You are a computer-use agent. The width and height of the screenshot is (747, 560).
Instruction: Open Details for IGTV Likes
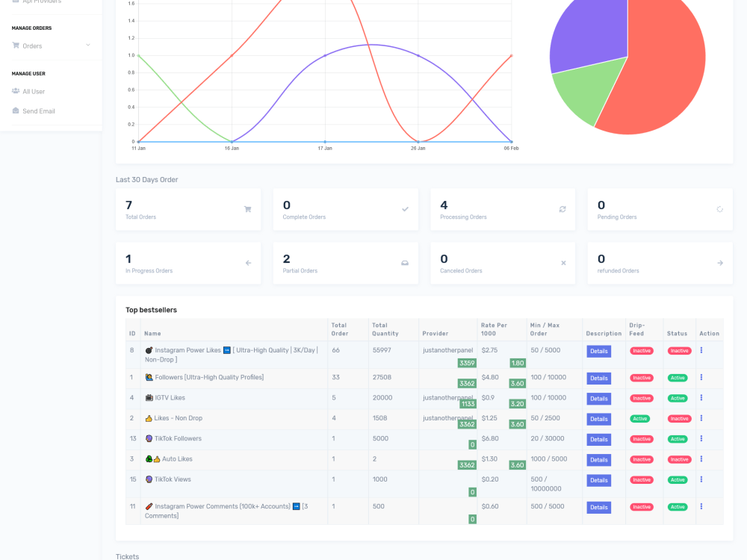(599, 399)
